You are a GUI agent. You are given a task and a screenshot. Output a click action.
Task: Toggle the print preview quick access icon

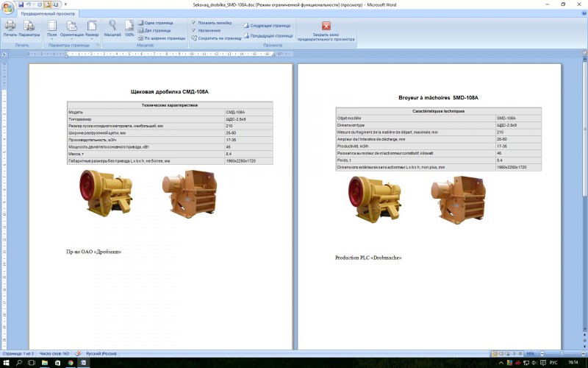pos(48,4)
